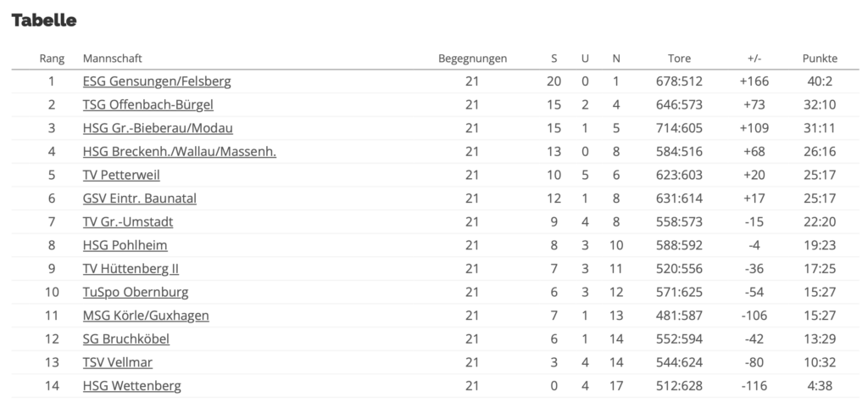
Task: Open TV Hüttenberg II link
Action: pos(131,269)
